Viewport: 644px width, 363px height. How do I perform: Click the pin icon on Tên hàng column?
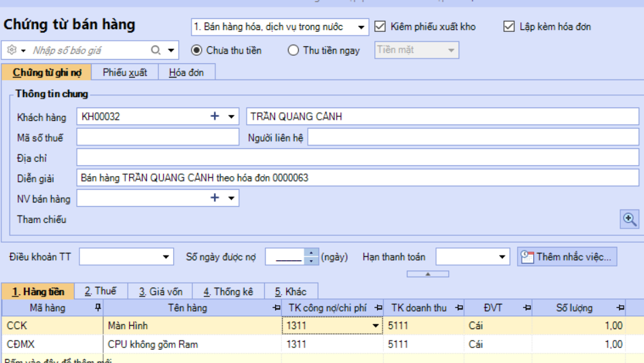(x=275, y=308)
